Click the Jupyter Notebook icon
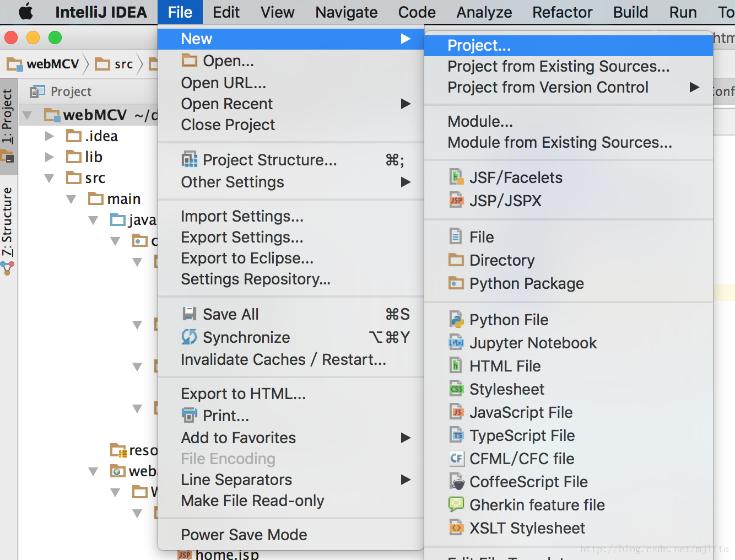The width and height of the screenshot is (735, 560). point(456,342)
